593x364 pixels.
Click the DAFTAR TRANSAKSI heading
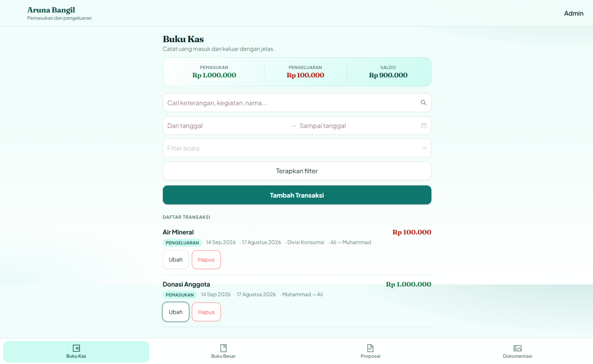[186, 217]
